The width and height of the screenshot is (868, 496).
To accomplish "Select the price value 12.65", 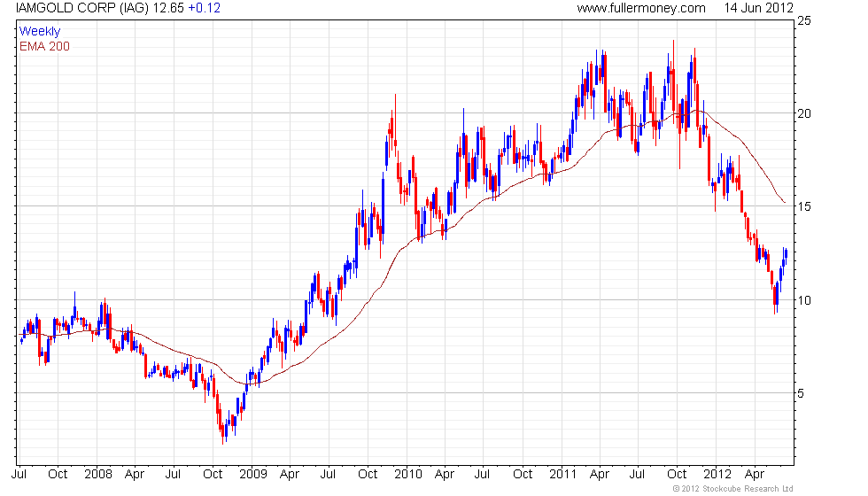I will click(168, 8).
